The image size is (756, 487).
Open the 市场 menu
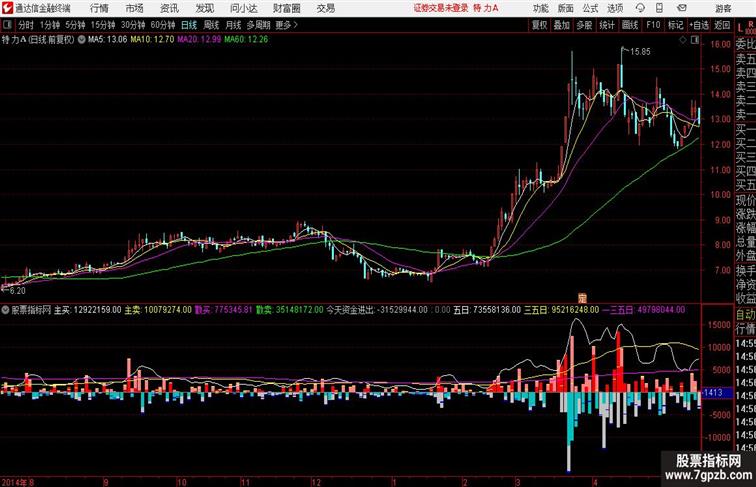click(135, 8)
